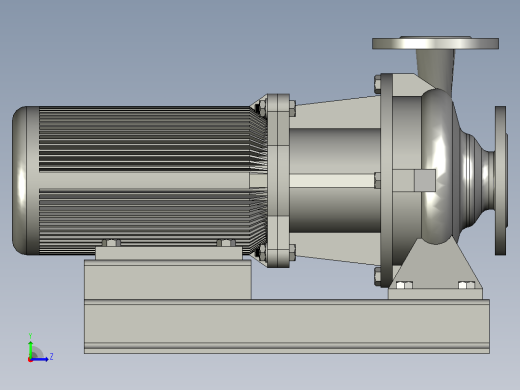Image resolution: width=520 pixels, height=390 pixels.
Task: Click the red origin dot of the axis triad
Action: [x=30, y=360]
